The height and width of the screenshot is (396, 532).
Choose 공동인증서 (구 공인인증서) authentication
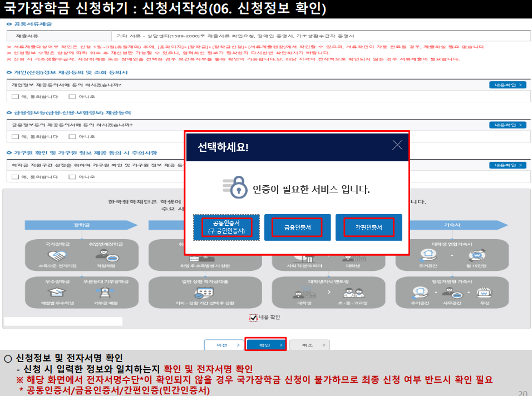click(226, 227)
